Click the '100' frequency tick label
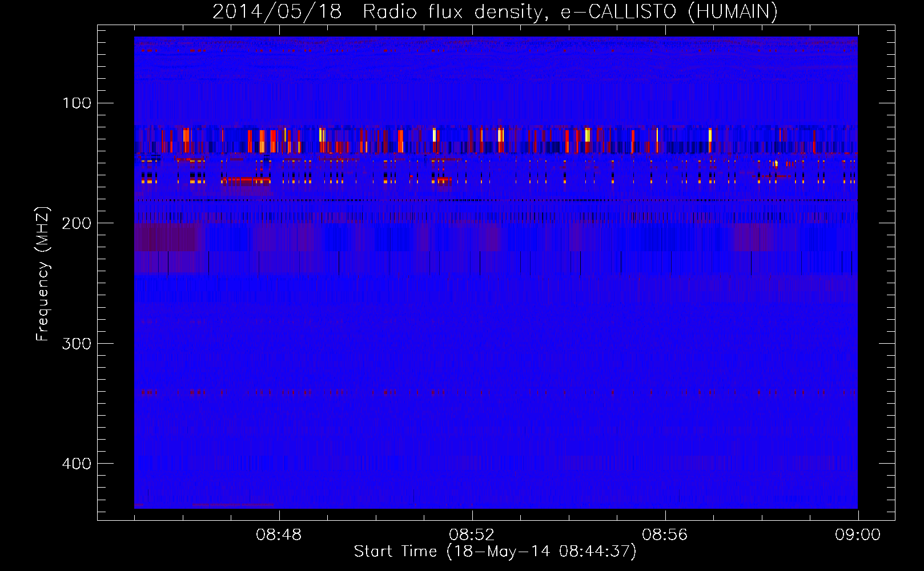The image size is (924, 571). [77, 103]
